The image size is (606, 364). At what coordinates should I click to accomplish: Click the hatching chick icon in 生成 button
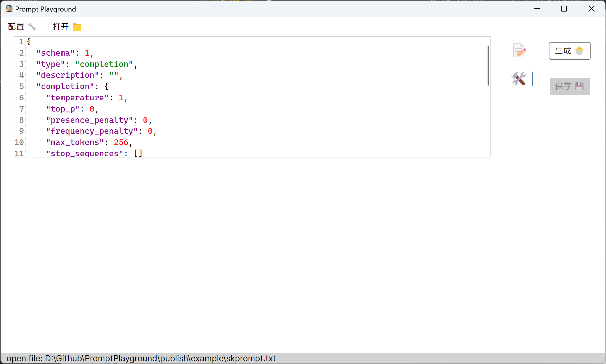coord(579,51)
